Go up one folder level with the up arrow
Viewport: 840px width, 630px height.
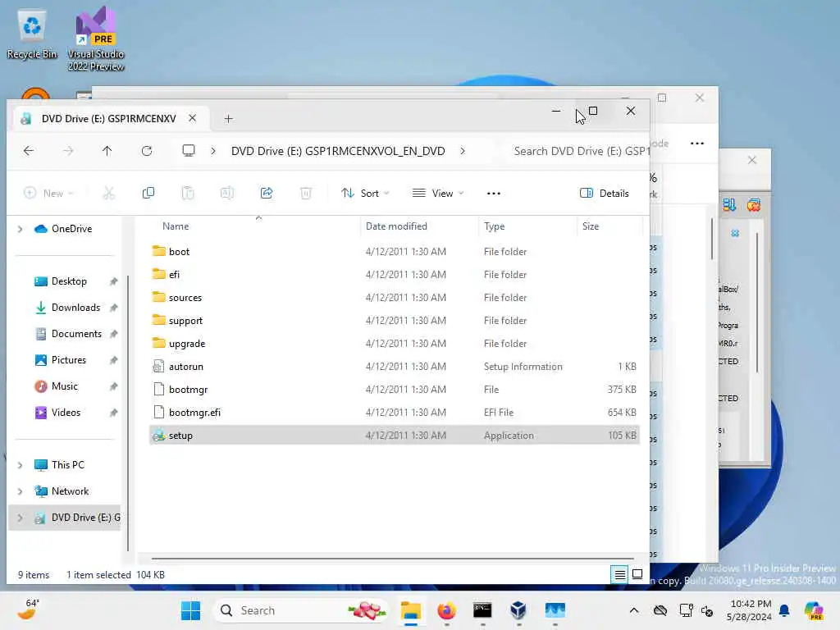coord(107,151)
